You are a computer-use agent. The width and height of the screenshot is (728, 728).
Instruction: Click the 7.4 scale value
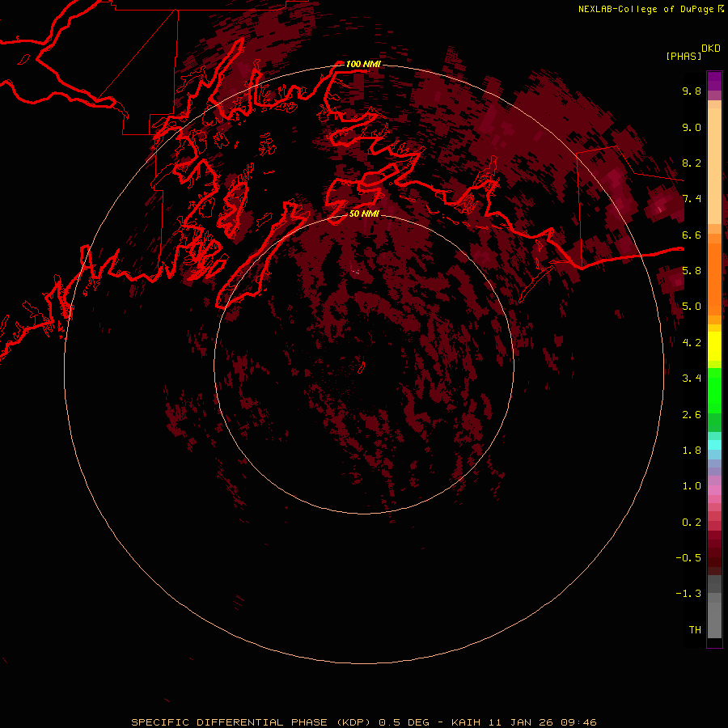(692, 199)
